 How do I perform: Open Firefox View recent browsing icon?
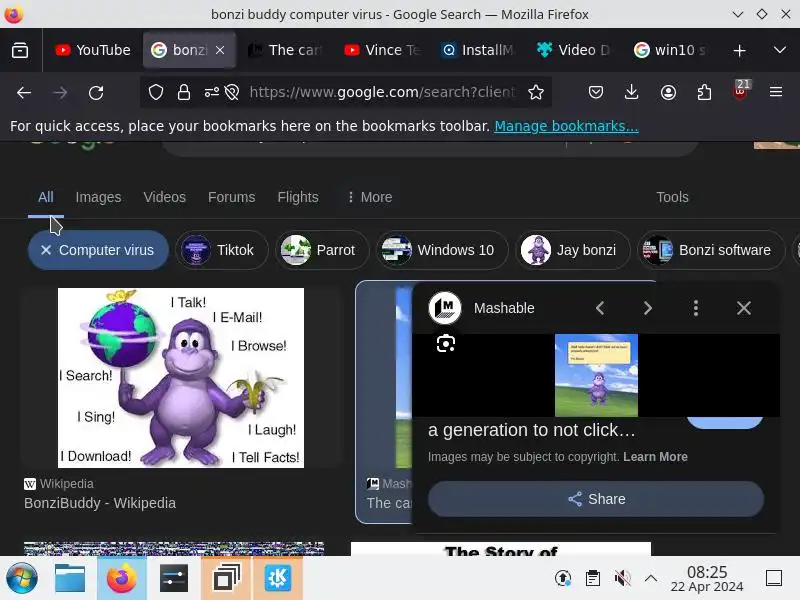(x=20, y=50)
